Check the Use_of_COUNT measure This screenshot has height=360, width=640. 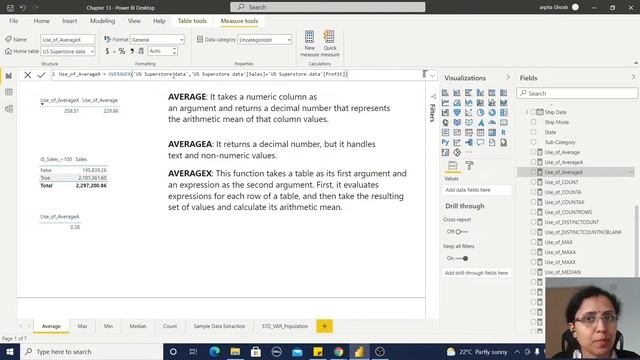pyautogui.click(x=533, y=182)
